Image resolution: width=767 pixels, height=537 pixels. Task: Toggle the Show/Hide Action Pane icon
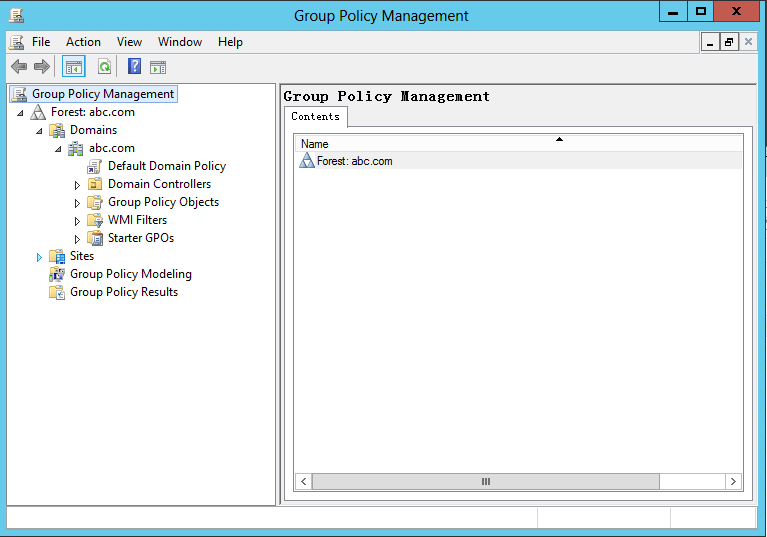[158, 67]
